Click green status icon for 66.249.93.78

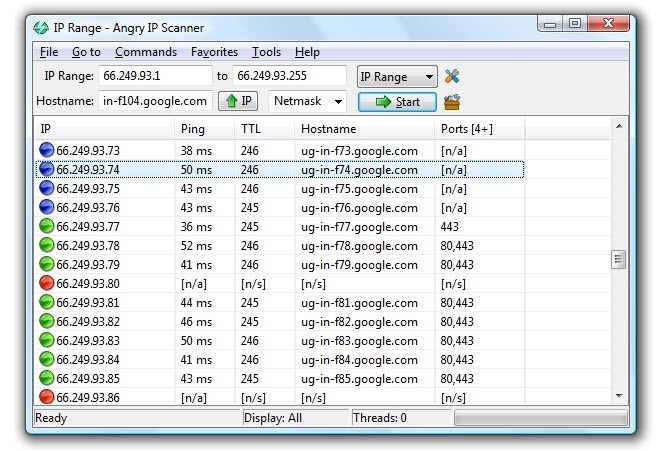tap(47, 245)
